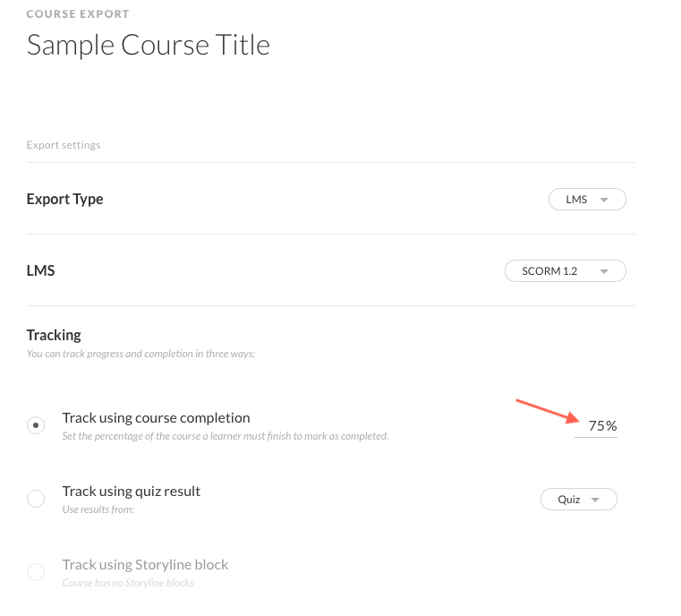Click the "Sample Course Title" heading
This screenshot has width=681, height=616.
click(x=149, y=45)
